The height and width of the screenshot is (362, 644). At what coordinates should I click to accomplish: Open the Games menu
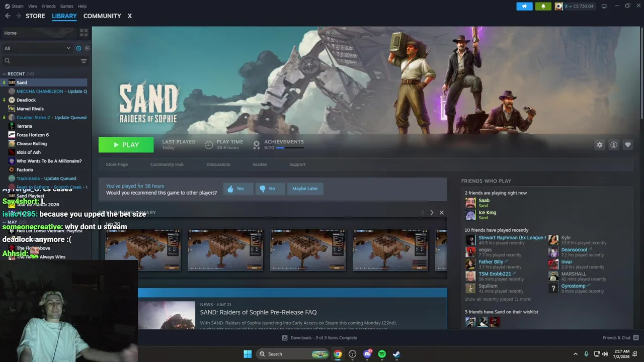66,6
